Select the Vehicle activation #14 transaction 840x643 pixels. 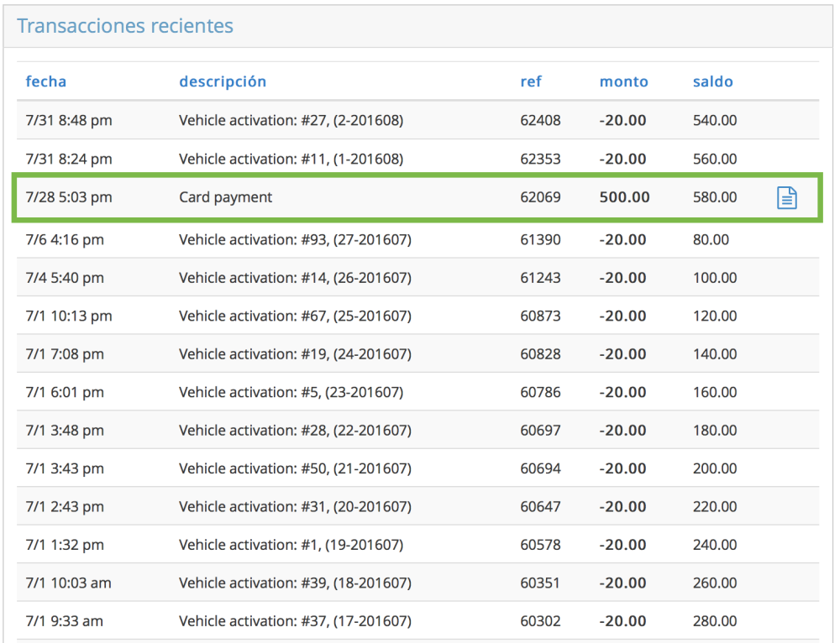pyautogui.click(x=295, y=279)
